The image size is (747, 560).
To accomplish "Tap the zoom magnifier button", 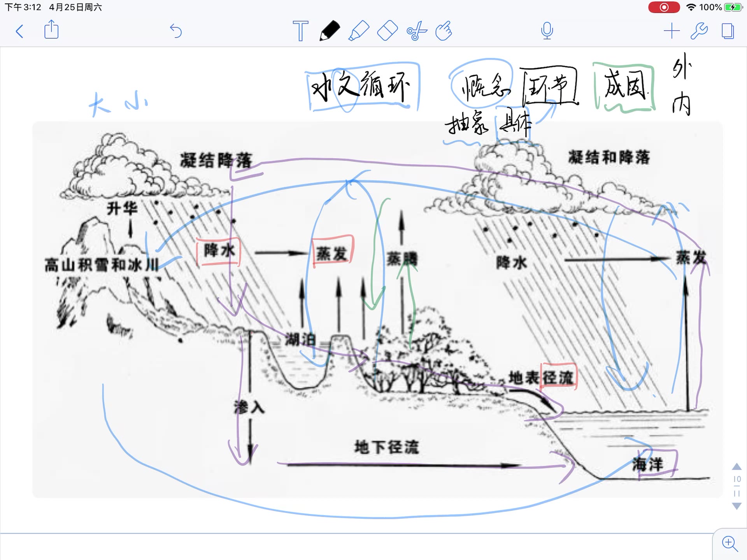I will pos(729,544).
